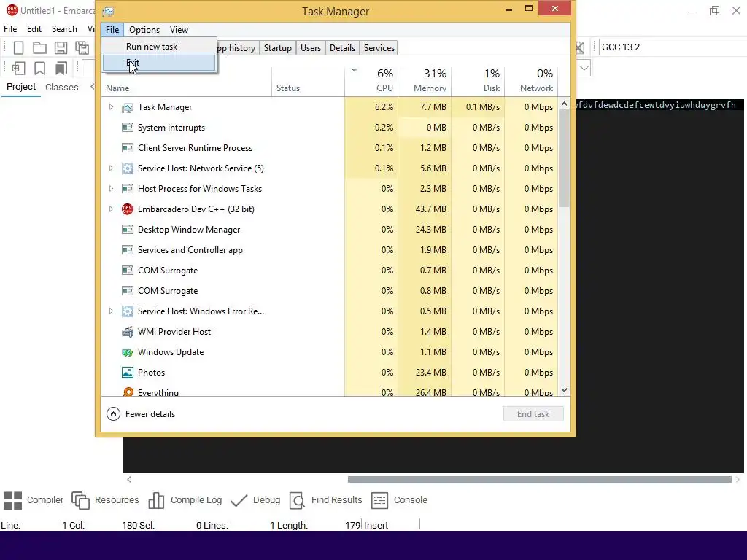Click Windows Update process icon

coord(127,352)
